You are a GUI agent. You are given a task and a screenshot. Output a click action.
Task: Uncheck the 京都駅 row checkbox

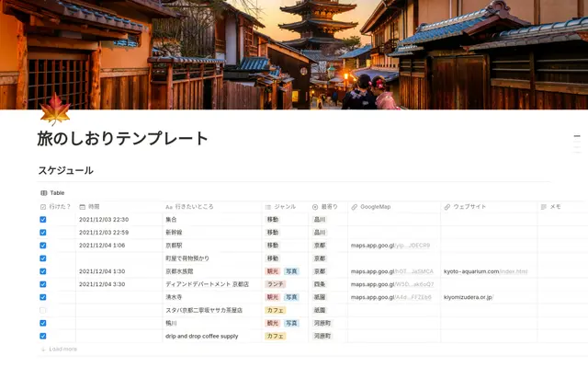(43, 246)
